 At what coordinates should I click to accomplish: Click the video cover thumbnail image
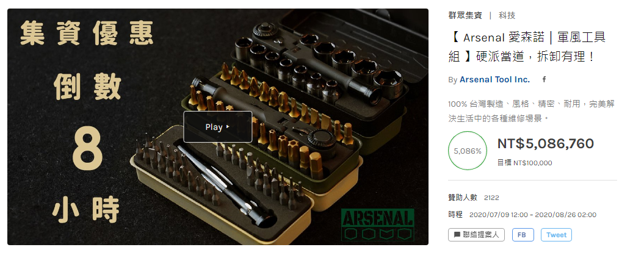tap(218, 127)
